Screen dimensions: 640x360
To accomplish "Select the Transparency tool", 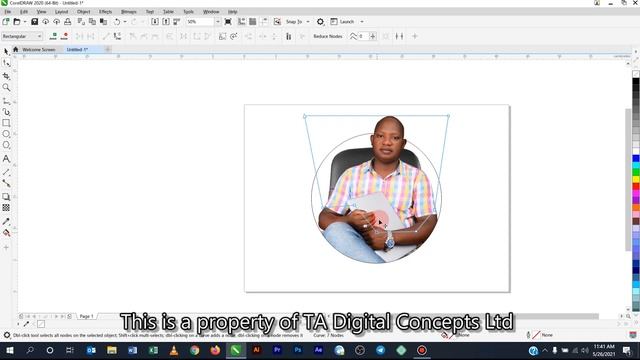I will click(x=6, y=208).
